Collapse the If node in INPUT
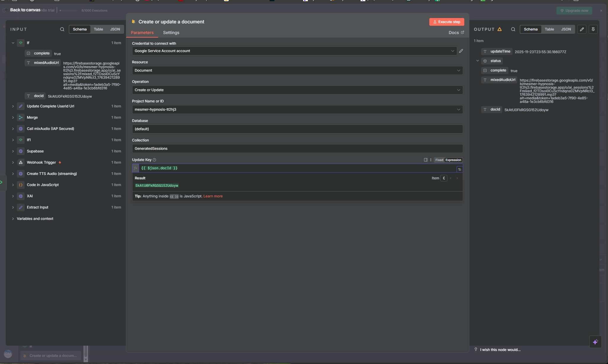 (x=13, y=43)
